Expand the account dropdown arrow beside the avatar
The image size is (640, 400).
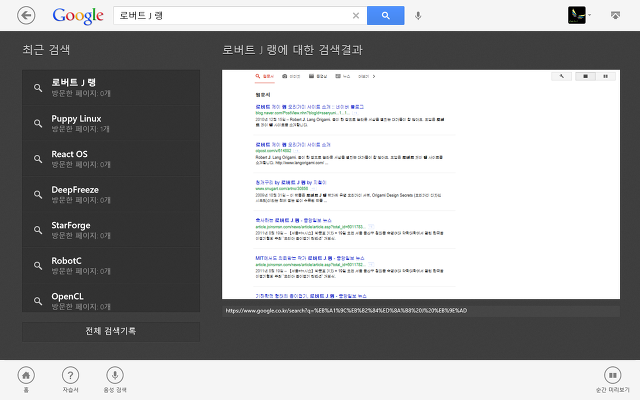[x=589, y=16]
